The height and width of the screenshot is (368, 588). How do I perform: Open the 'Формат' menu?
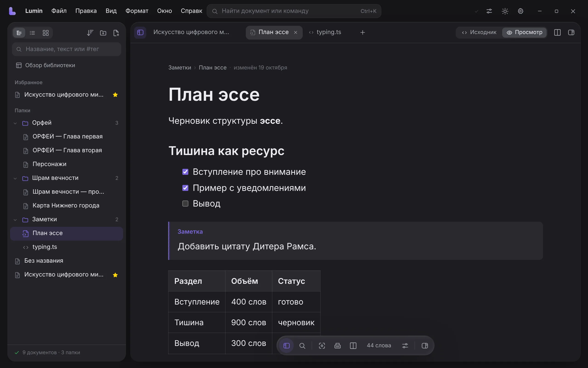(x=137, y=11)
